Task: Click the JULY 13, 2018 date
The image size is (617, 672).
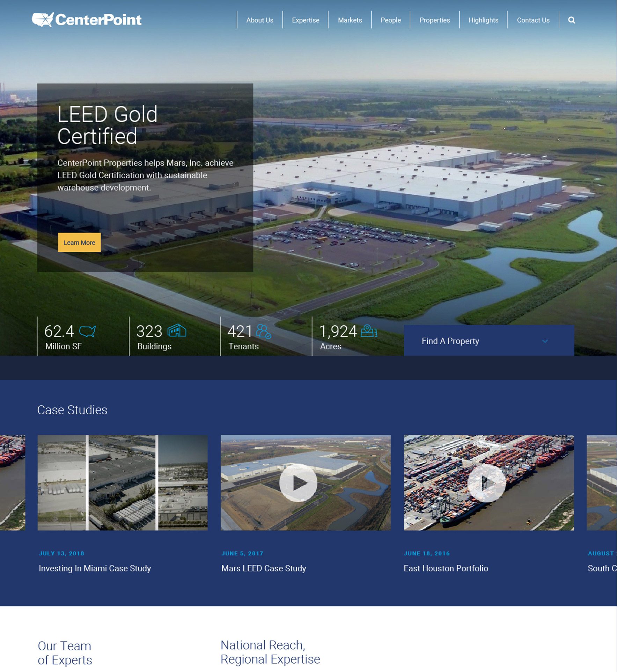Action: click(x=61, y=553)
